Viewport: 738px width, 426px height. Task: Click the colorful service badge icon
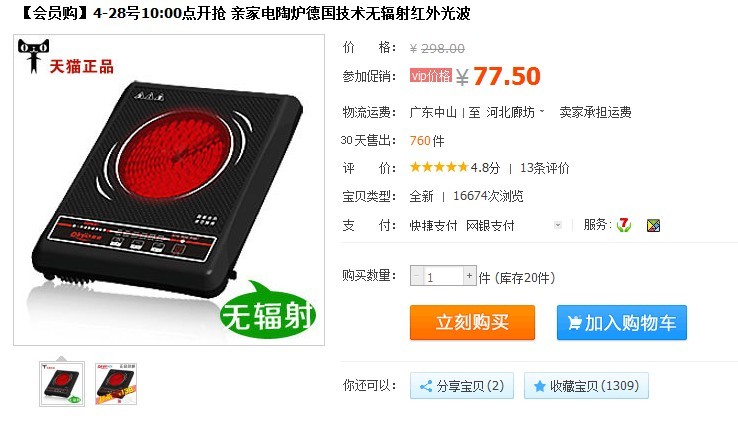653,225
